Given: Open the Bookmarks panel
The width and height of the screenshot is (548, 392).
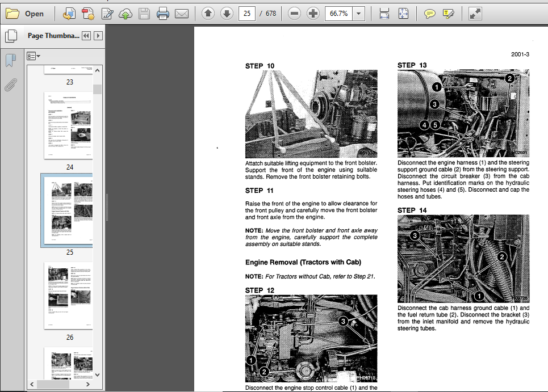Looking at the screenshot, I should pos(11,60).
